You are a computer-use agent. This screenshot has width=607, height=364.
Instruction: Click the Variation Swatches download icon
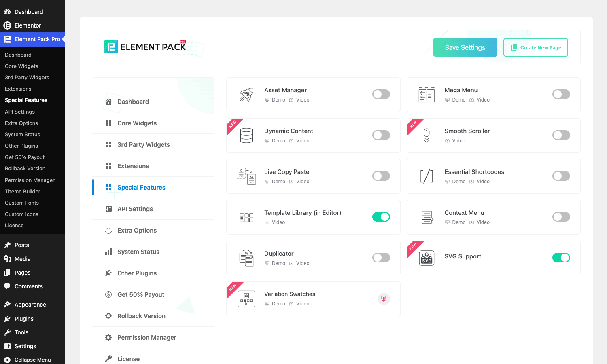(384, 299)
